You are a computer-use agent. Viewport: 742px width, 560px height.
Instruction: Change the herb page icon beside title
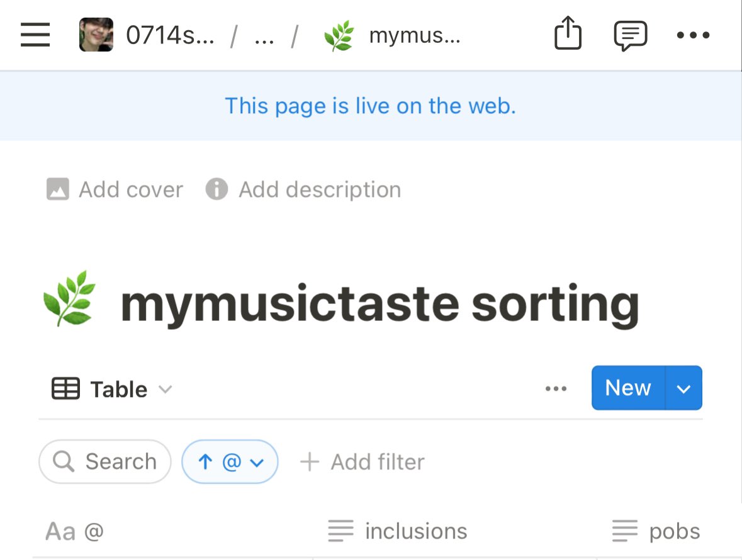tap(70, 298)
